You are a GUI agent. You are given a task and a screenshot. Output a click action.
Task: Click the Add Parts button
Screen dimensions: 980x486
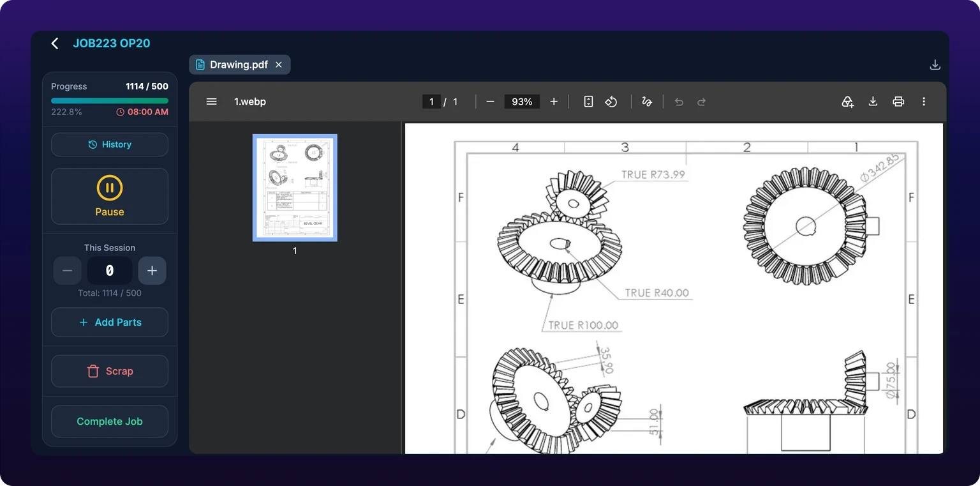click(x=110, y=323)
